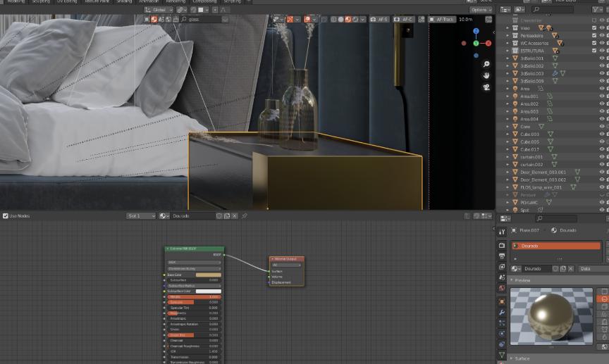The height and width of the screenshot is (364, 609).
Task: Toggle camera view with camera gizmo
Action: (x=486, y=87)
